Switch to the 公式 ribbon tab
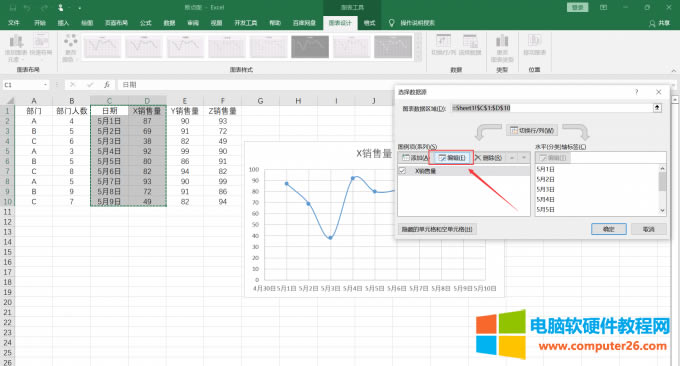Image resolution: width=680 pixels, height=366 pixels. (x=146, y=23)
